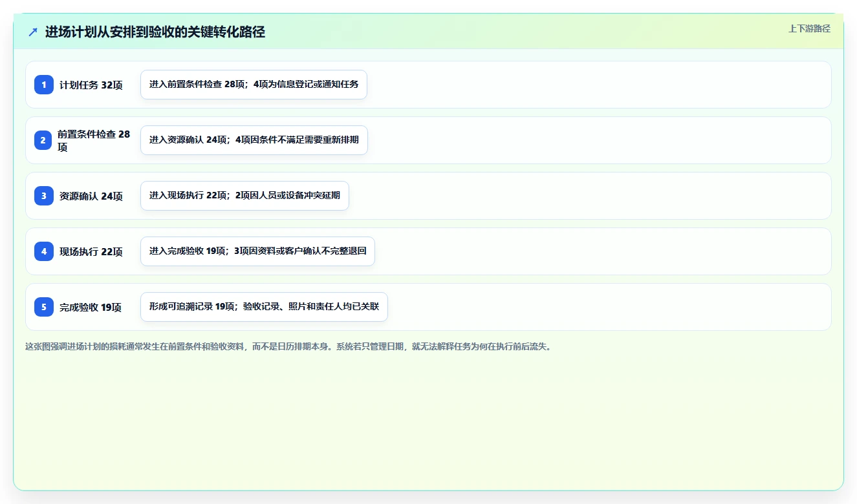Screen dimensions: 857x504
Task: Click the footnote text starting 这张图强调进场计划
Action: [x=288, y=346]
